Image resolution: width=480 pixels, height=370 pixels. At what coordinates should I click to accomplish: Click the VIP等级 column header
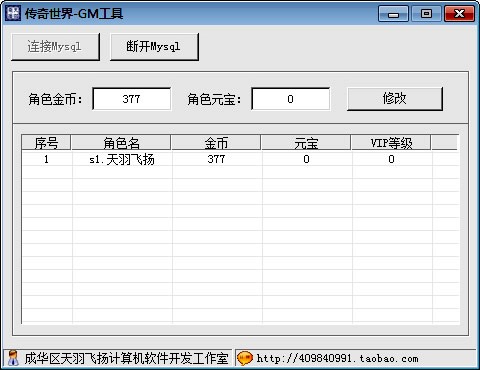tap(391, 143)
